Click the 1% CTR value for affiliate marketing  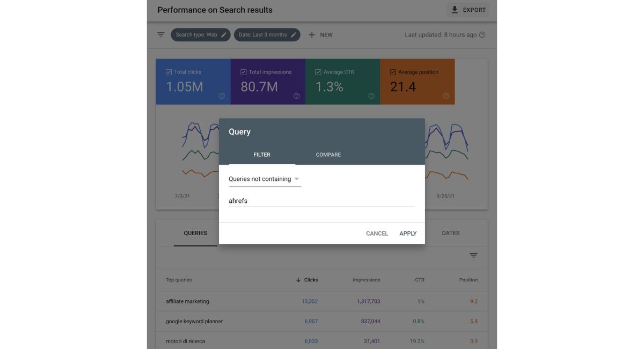[421, 302]
